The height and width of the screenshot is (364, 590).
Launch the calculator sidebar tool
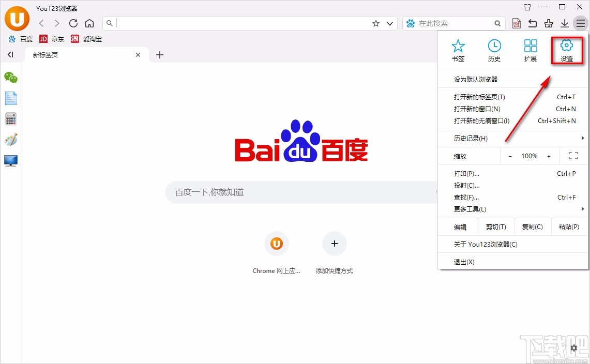(11, 118)
